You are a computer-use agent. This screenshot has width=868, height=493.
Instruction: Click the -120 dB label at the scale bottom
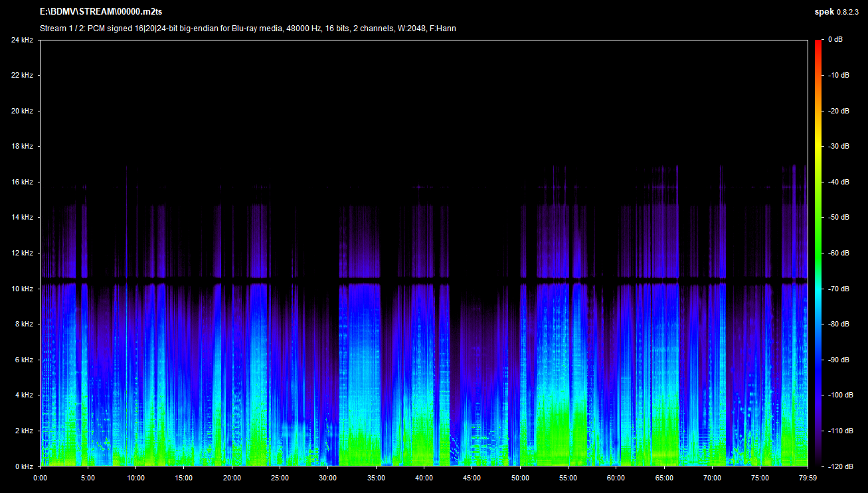[839, 466]
